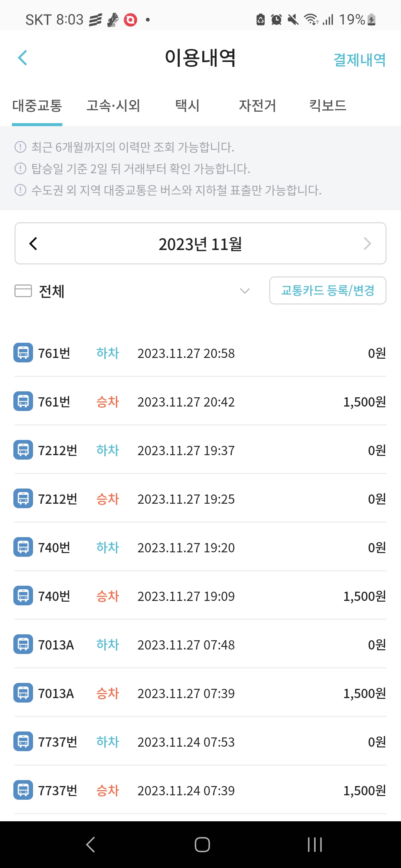Tap bus icon for 740번 19:09 entry

pyautogui.click(x=23, y=596)
